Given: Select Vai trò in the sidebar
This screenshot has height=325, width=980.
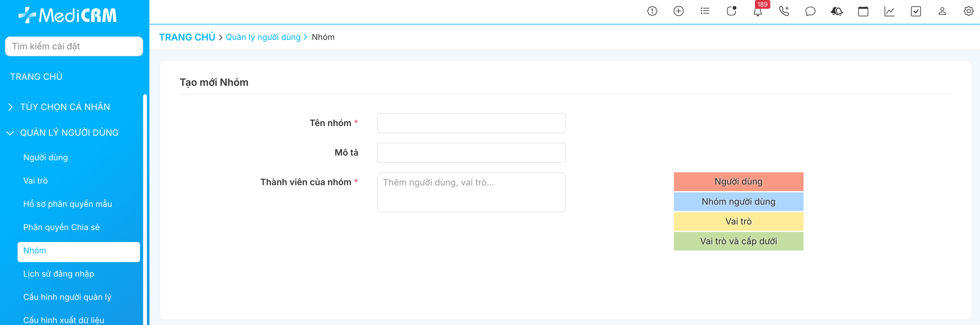Looking at the screenshot, I should coord(35,181).
